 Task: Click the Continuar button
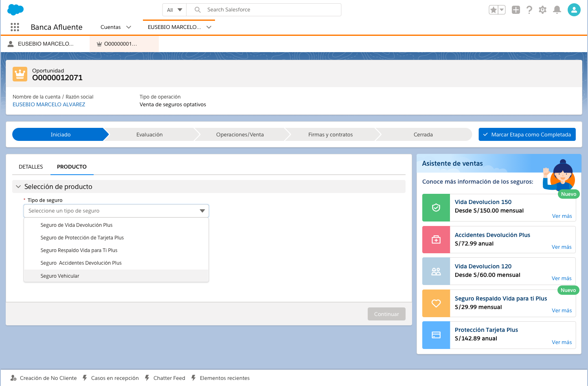[386, 314]
